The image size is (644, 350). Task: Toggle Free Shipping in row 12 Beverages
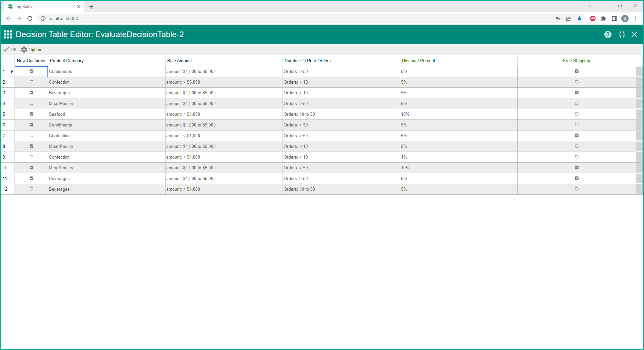pyautogui.click(x=577, y=189)
